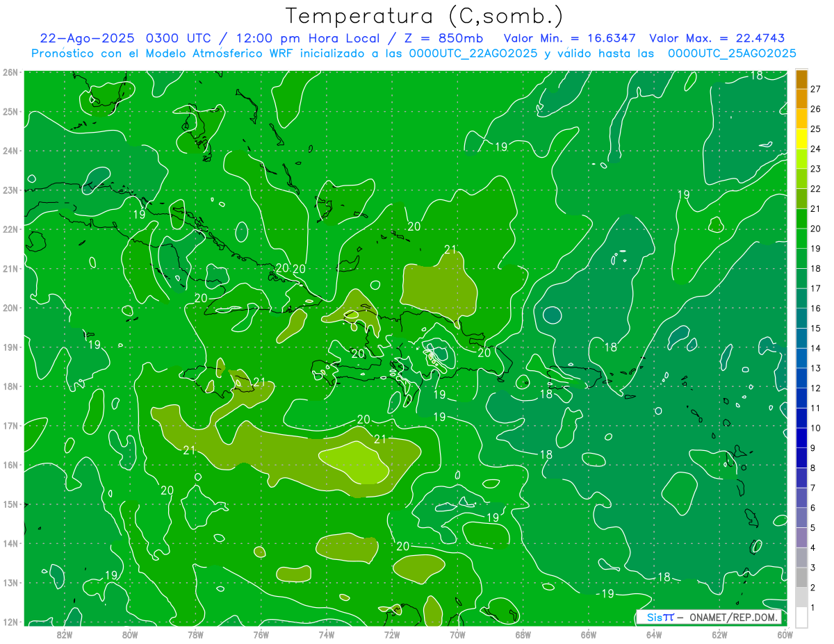834x644 pixels.
Task: Click the 64W longitude axis label
Action: point(654,634)
